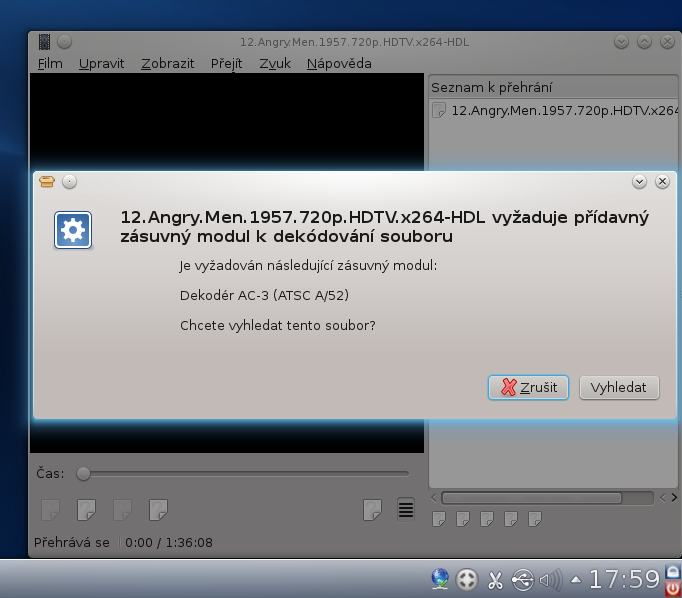Click the playlist scrollbar far-right arrow

[x=674, y=498]
